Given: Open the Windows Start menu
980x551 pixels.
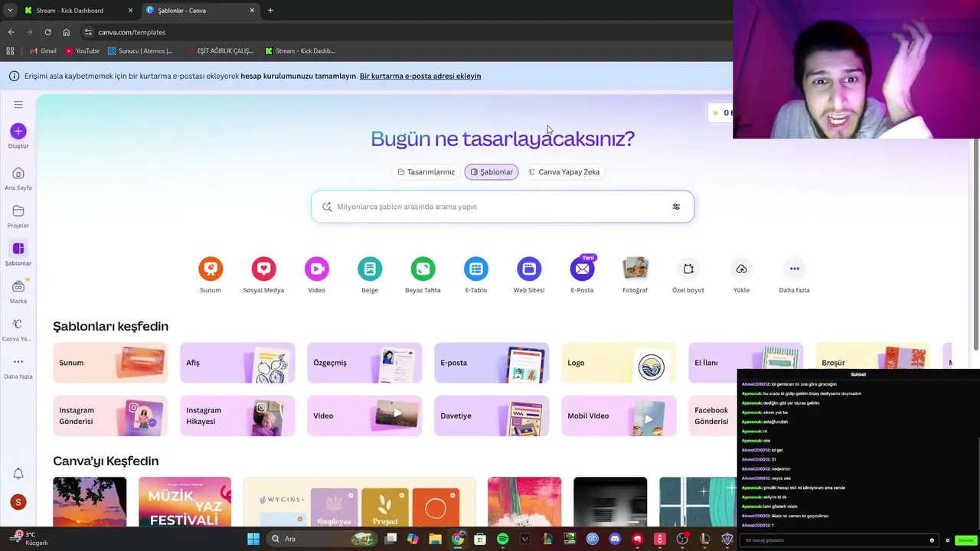Looking at the screenshot, I should tap(253, 539).
